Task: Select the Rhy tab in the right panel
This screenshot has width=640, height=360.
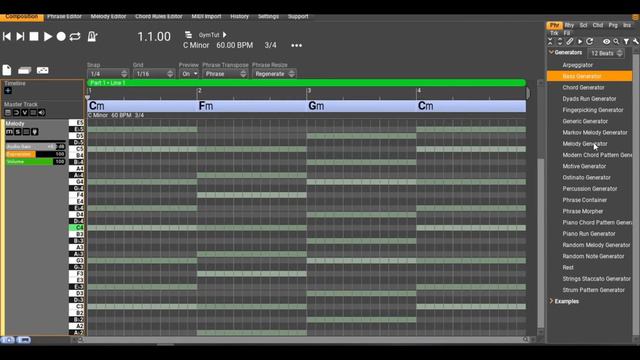Action: click(x=569, y=25)
